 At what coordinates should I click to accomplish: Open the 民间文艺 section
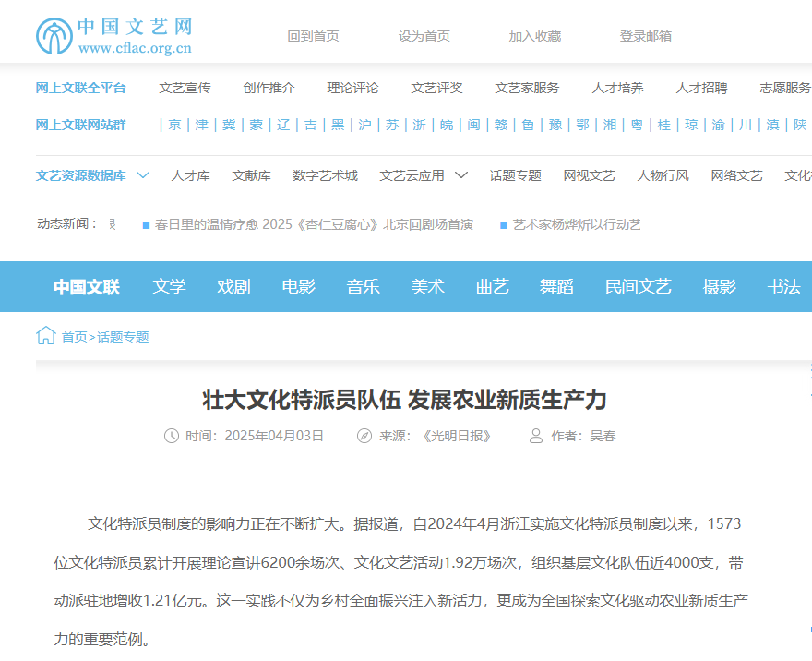638,286
